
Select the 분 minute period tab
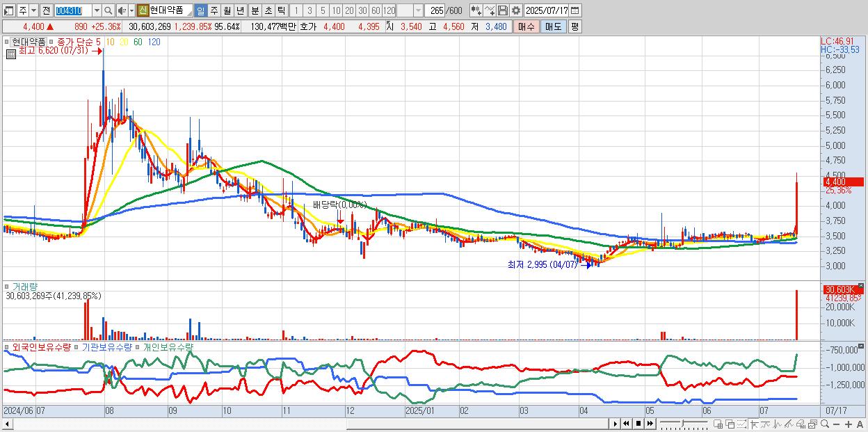[255, 10]
